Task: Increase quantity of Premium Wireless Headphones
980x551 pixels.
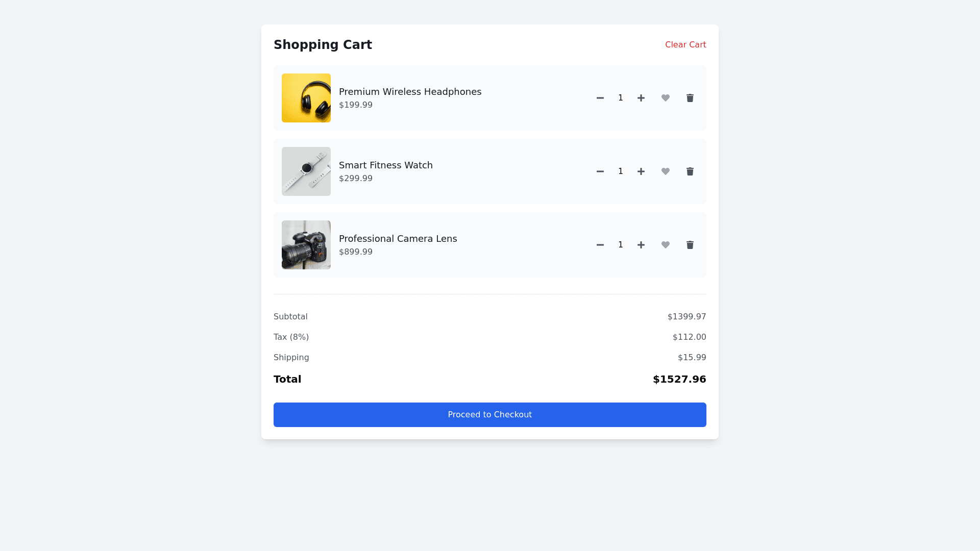Action: 641,98
